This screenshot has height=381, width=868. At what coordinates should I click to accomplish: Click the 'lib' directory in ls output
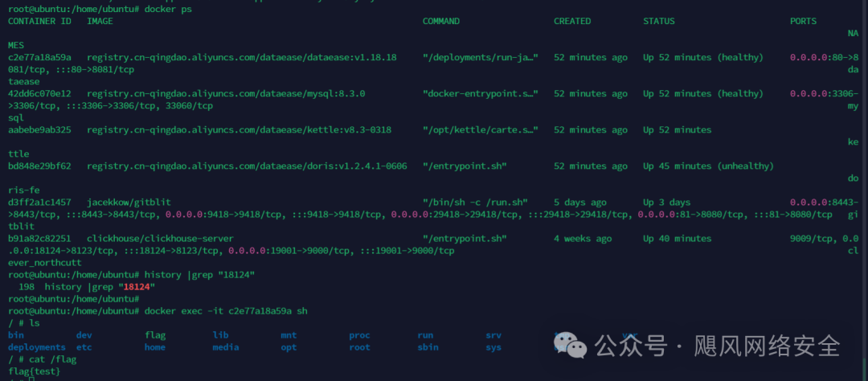tap(220, 335)
